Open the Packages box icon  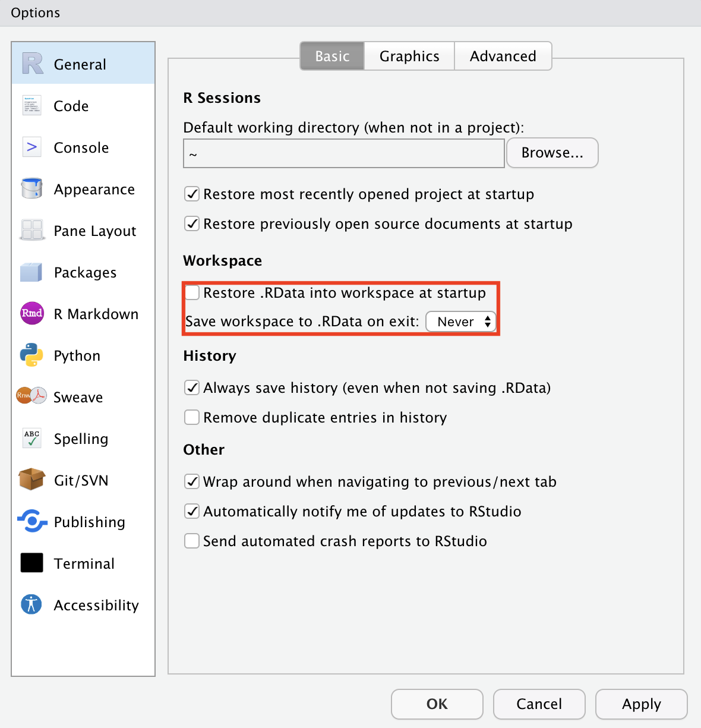coord(31,272)
